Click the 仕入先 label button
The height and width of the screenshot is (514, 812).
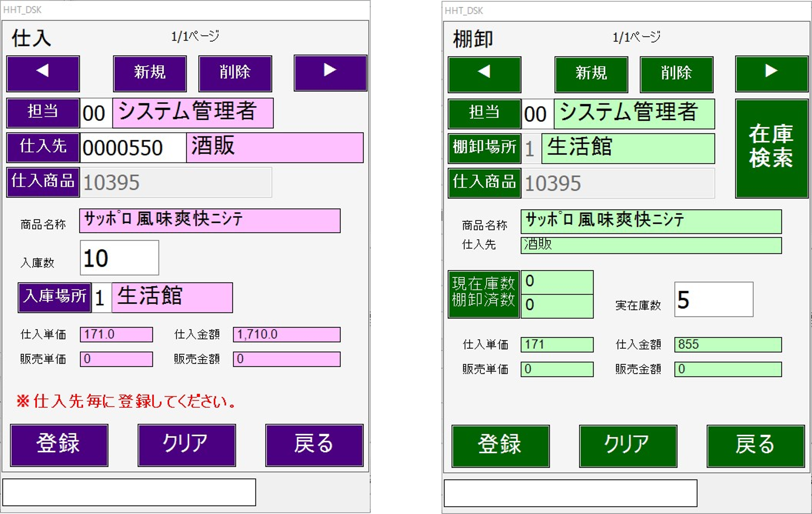(42, 147)
